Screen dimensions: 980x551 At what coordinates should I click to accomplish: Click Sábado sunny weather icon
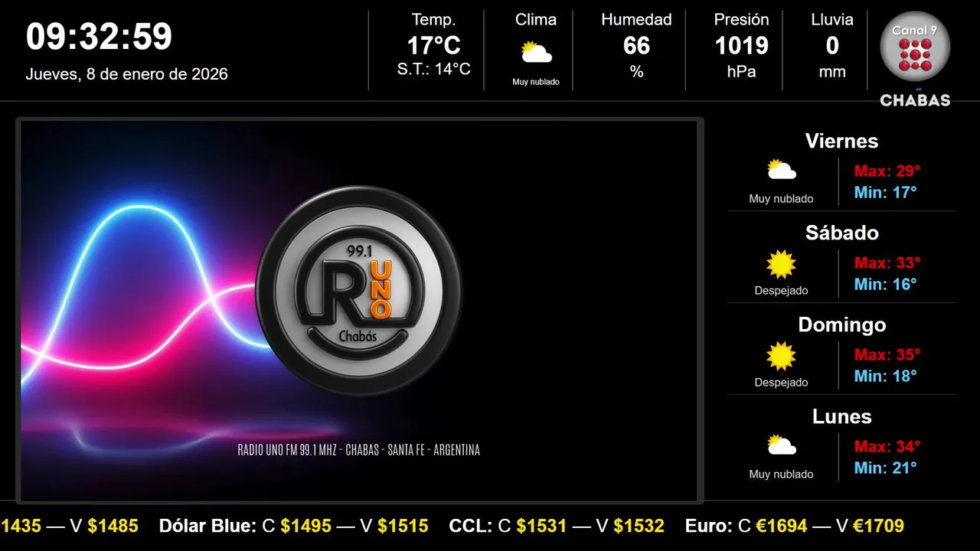pos(782,264)
